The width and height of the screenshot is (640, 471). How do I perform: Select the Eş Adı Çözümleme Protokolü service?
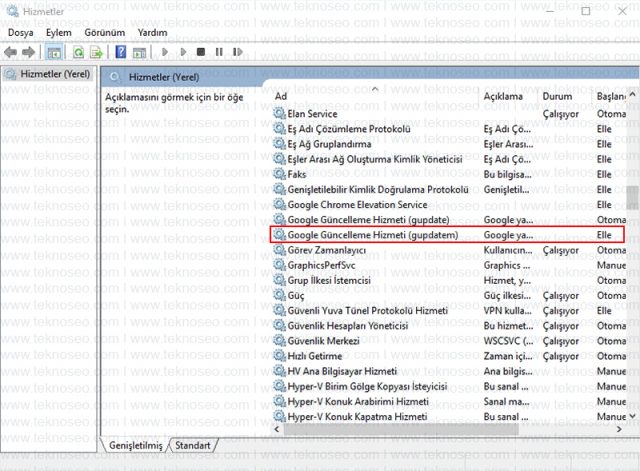pos(449,129)
